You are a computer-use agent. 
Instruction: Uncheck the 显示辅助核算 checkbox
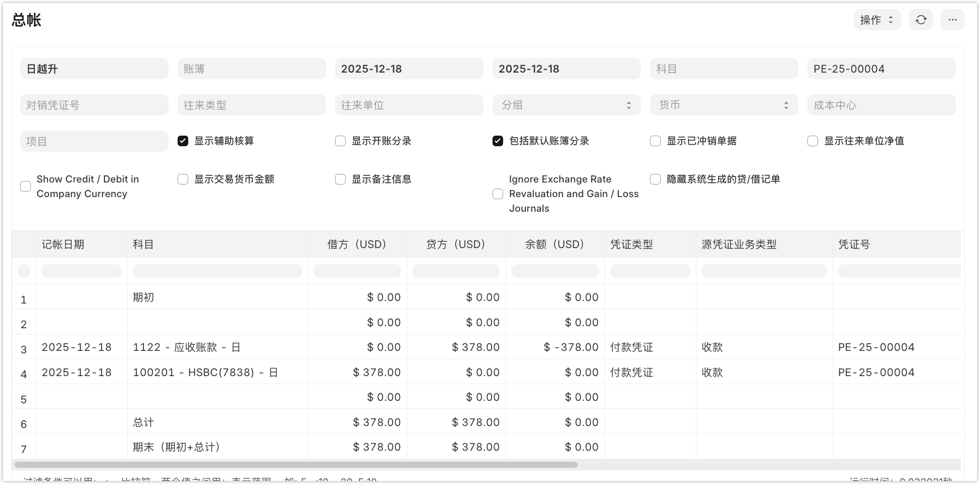pyautogui.click(x=183, y=141)
